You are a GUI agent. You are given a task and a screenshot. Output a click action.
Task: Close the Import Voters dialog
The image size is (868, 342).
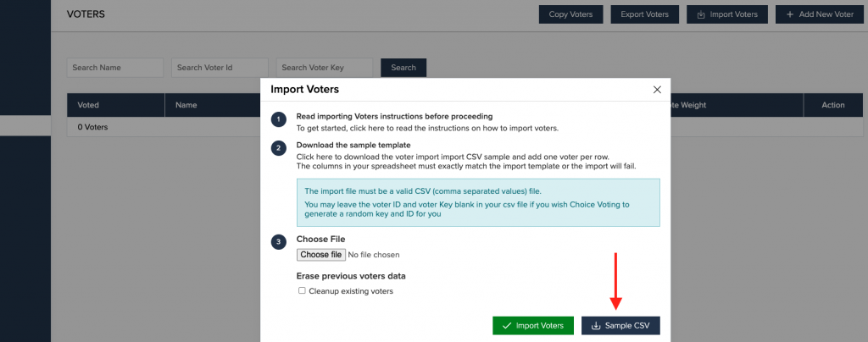point(657,90)
